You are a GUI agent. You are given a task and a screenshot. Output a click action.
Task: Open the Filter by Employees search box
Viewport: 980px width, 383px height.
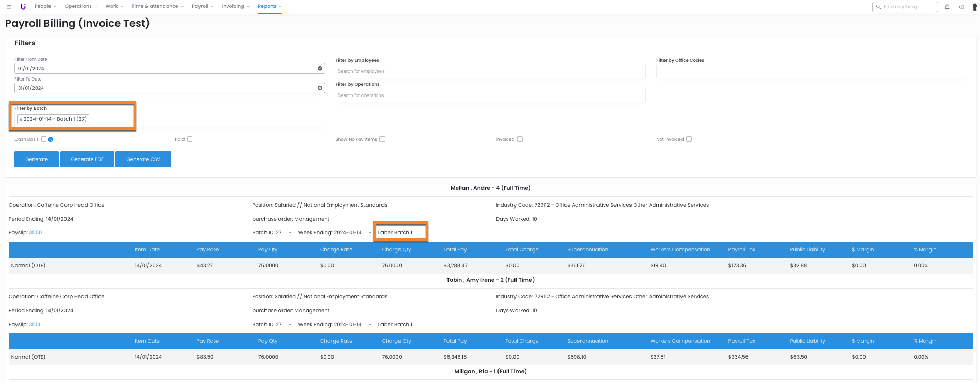pos(490,71)
